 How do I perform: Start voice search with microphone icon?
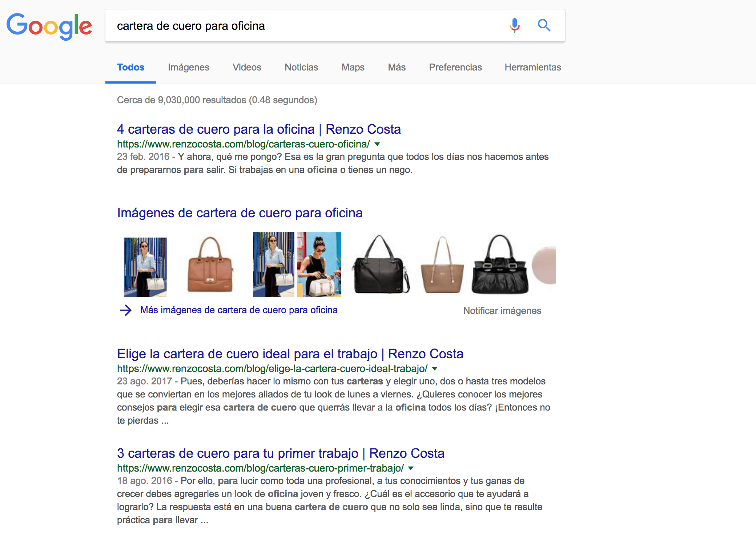(x=514, y=25)
